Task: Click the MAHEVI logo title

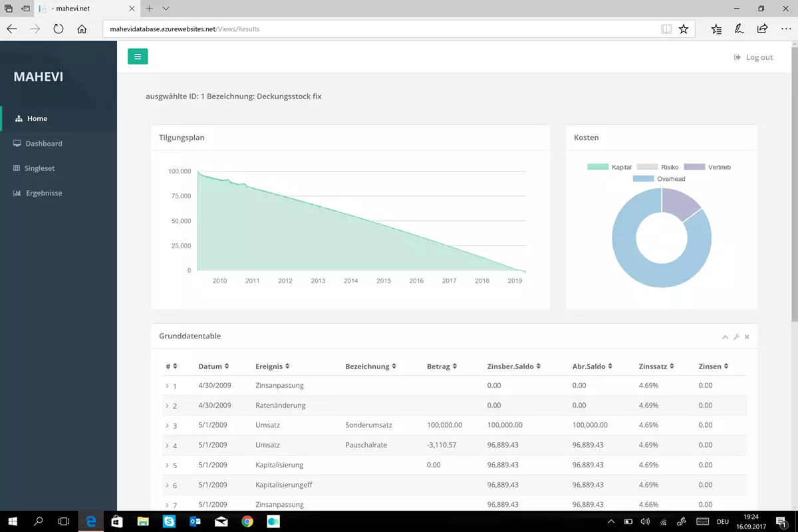Action: pyautogui.click(x=39, y=76)
